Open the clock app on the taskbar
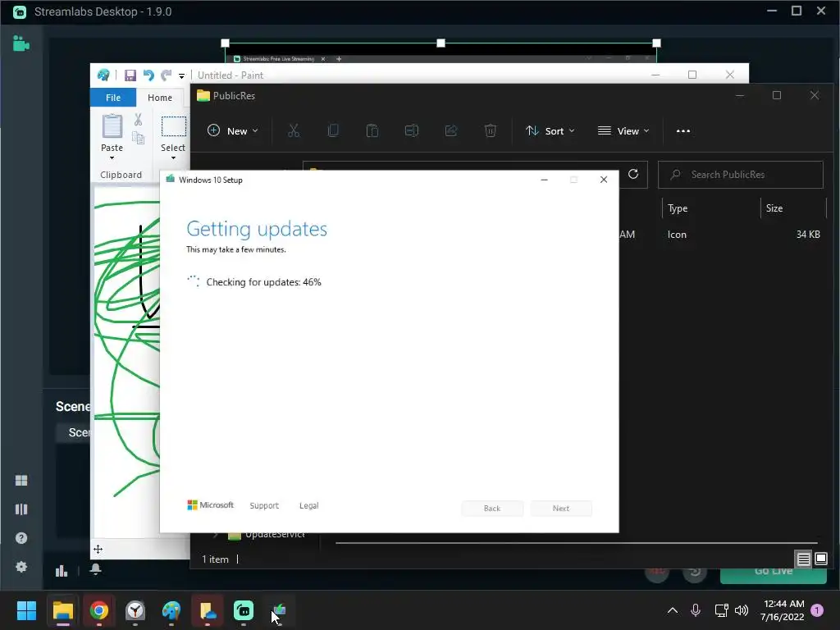The width and height of the screenshot is (840, 630). [x=135, y=610]
